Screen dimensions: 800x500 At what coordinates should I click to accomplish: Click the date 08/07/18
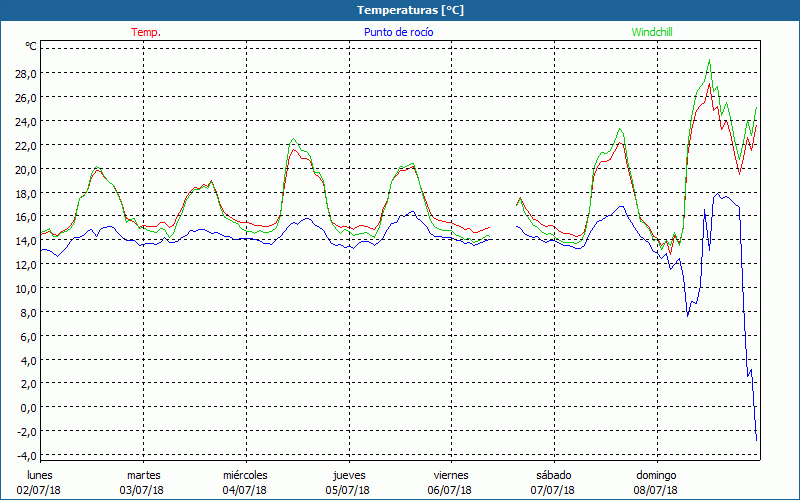coord(656,490)
